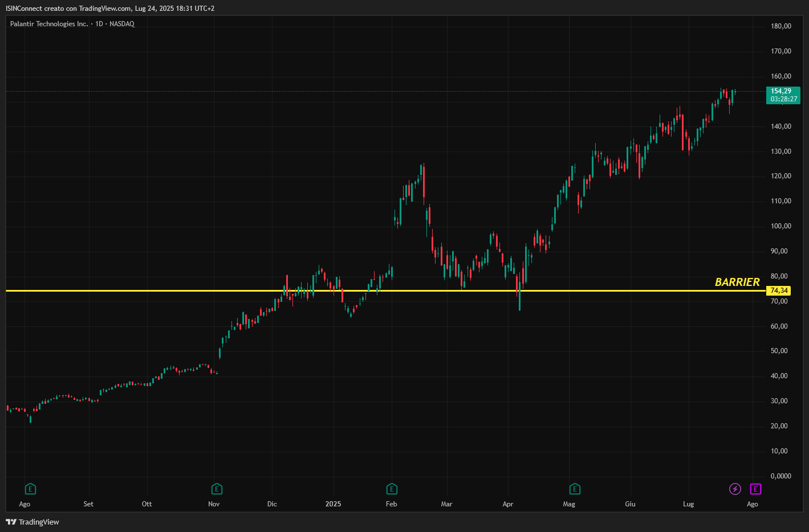Click the 140,00 price axis label
The height and width of the screenshot is (532, 809).
pyautogui.click(x=780, y=126)
